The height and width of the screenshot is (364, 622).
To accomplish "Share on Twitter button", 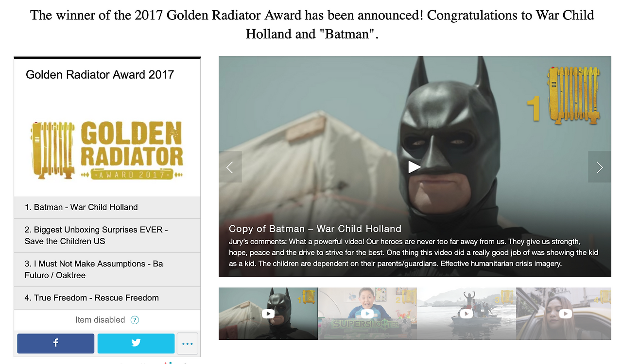I will pyautogui.click(x=136, y=343).
